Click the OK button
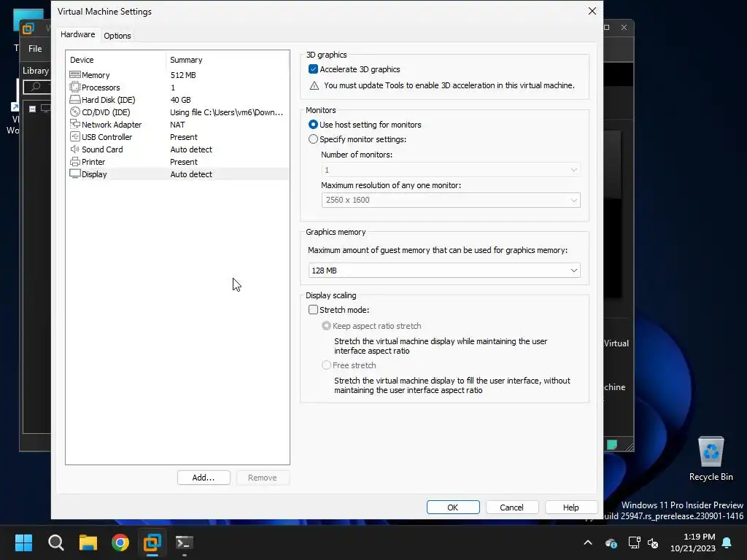This screenshot has width=747, height=560. 453,507
